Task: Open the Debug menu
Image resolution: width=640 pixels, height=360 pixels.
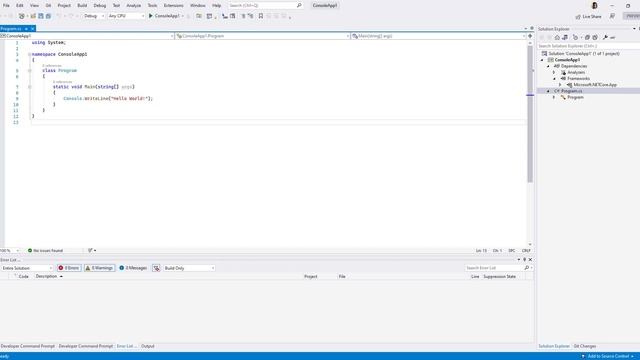Action: pyautogui.click(x=100, y=6)
